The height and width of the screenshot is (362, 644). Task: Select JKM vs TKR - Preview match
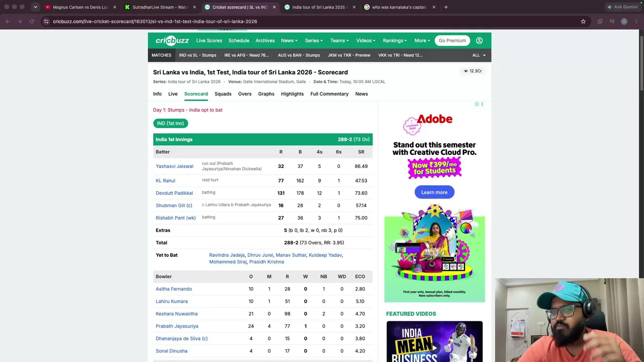(349, 55)
